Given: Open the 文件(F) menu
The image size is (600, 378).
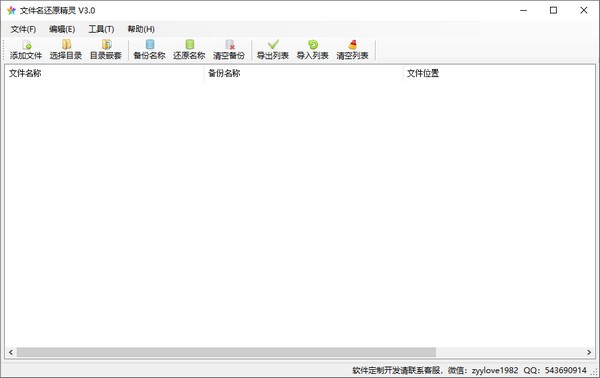Looking at the screenshot, I should [23, 29].
